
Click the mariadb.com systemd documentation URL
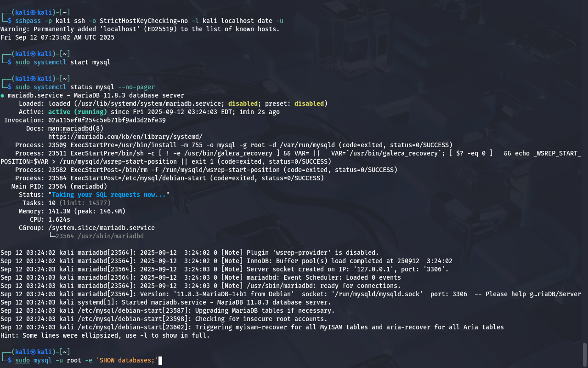click(125, 137)
